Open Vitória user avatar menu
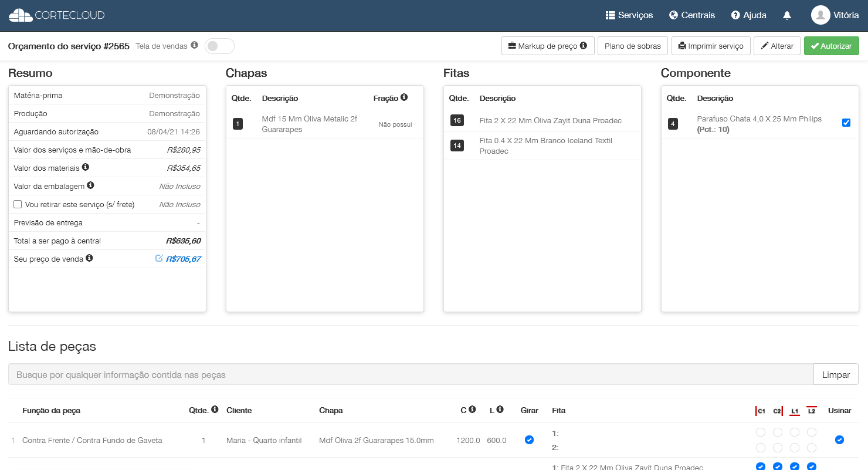This screenshot has height=470, width=868. tap(820, 15)
